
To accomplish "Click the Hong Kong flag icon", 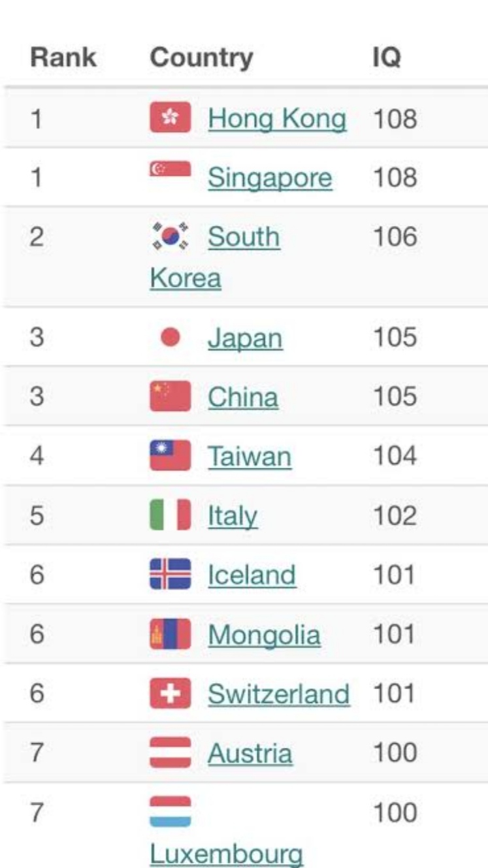I will point(171,118).
